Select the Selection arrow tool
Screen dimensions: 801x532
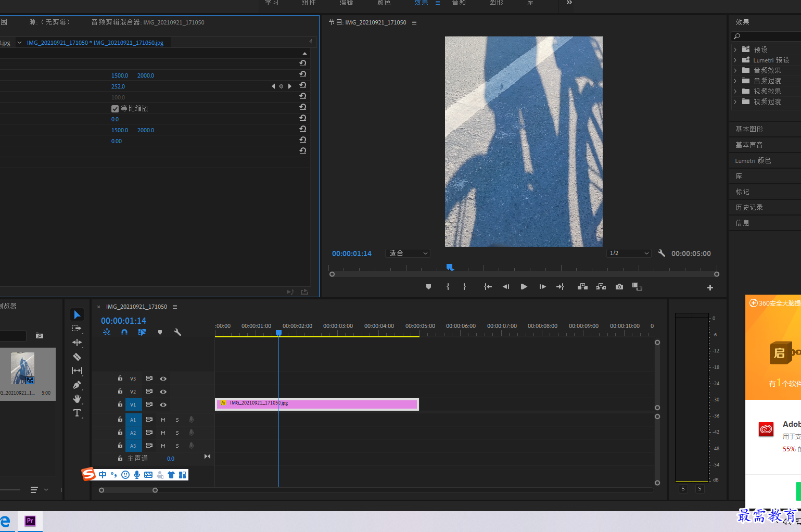77,315
